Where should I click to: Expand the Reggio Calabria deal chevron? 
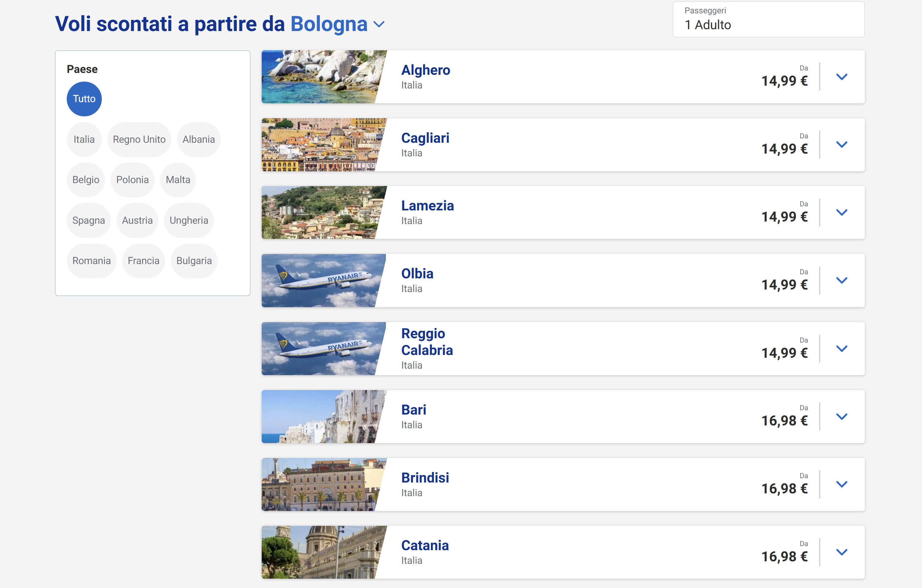pos(841,348)
